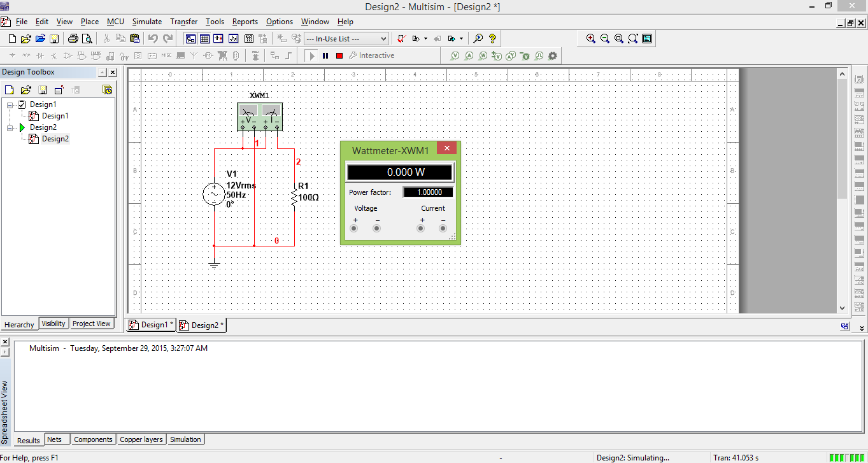Select the digital probe icon
The width and height of the screenshot is (868, 463).
point(539,56)
